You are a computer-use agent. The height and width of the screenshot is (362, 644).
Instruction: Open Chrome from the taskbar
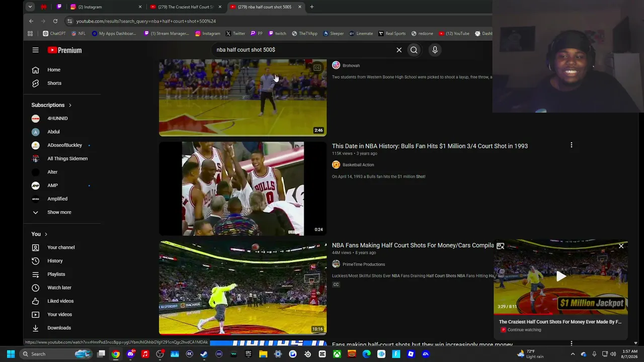[x=116, y=354]
